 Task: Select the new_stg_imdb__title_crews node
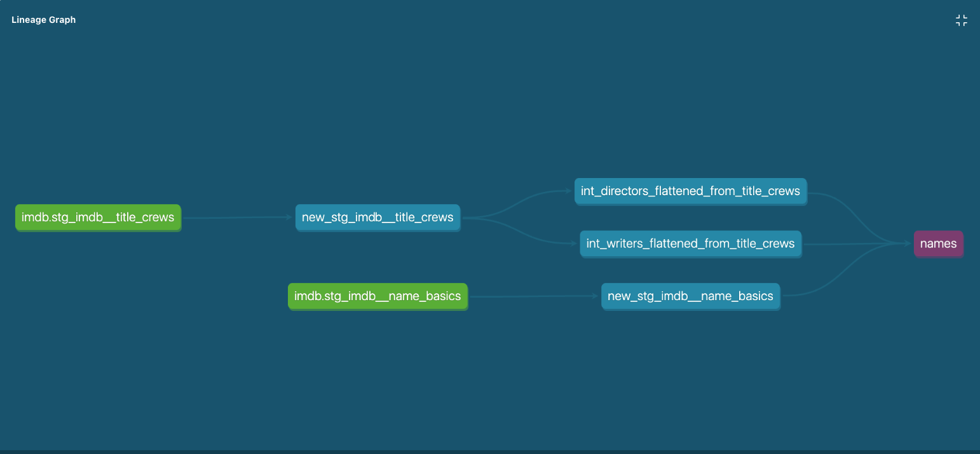(x=378, y=217)
